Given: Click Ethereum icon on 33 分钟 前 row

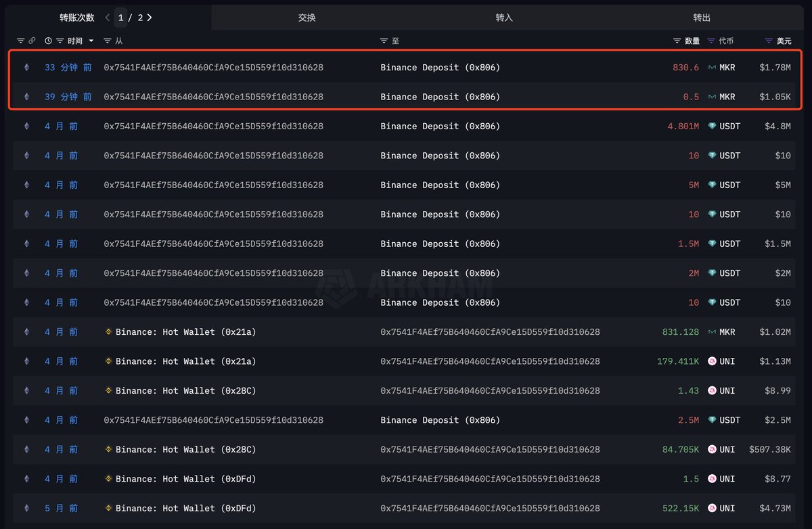Looking at the screenshot, I should [x=27, y=68].
